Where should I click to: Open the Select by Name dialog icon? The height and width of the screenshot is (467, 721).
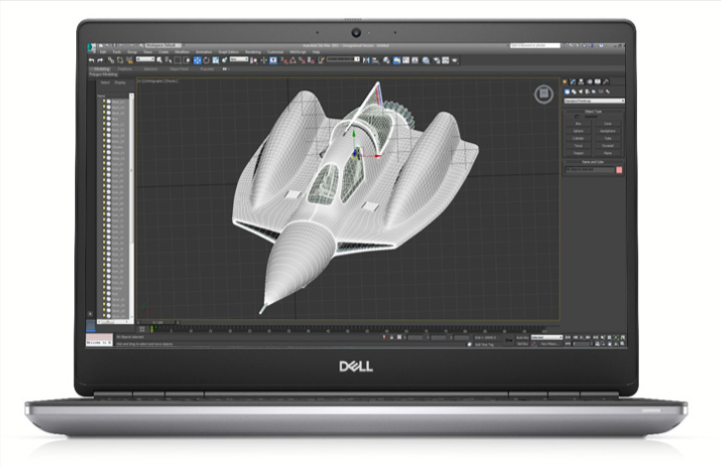pos(168,60)
